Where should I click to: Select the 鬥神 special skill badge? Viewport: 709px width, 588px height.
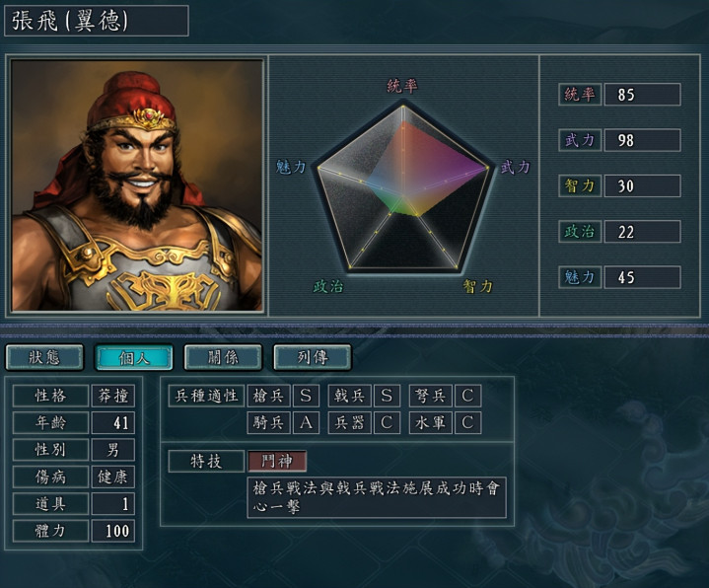coord(277,461)
